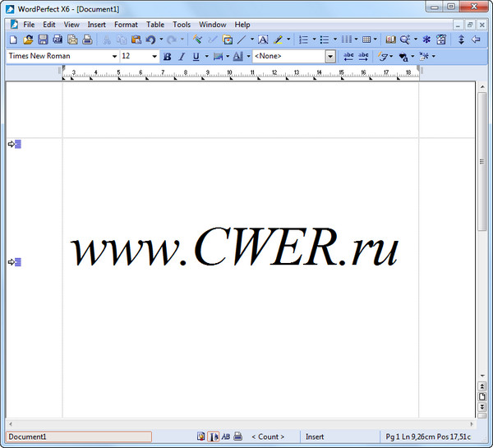
Task: Click the Highlight marker icon
Action: [278, 39]
